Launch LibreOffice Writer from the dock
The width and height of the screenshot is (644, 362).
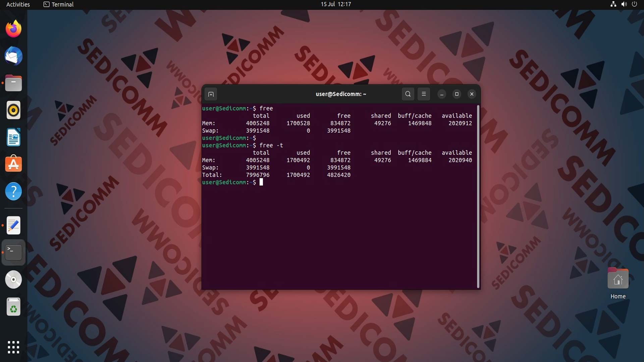[13, 137]
